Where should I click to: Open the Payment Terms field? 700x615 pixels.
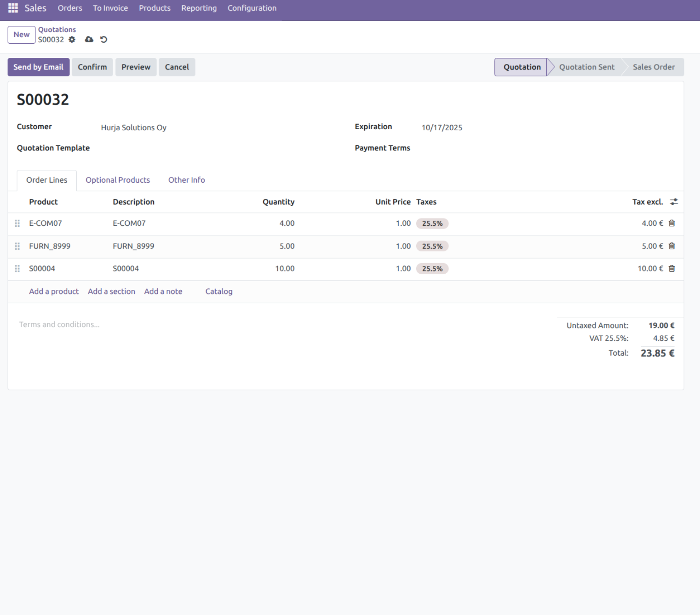click(547, 148)
